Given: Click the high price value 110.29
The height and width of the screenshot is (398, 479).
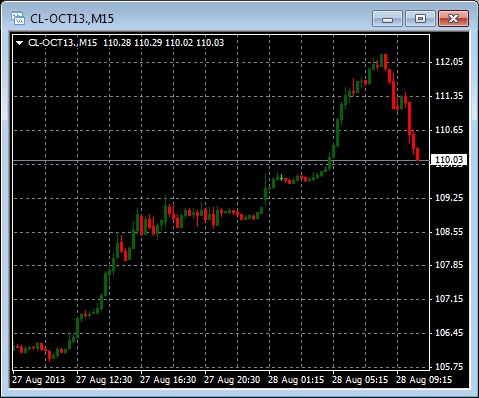Looking at the screenshot, I should pos(148,43).
